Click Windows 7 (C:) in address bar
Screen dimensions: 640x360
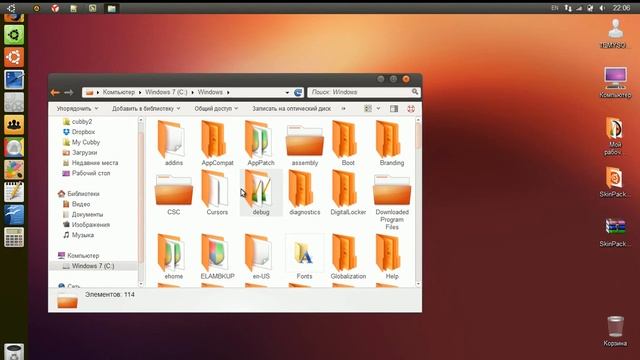tap(166, 92)
